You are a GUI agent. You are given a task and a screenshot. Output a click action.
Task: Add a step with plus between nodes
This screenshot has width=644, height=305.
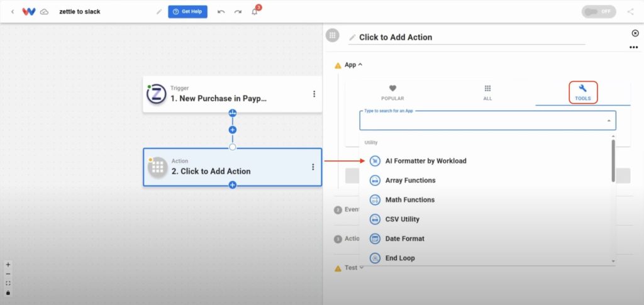coord(233,130)
